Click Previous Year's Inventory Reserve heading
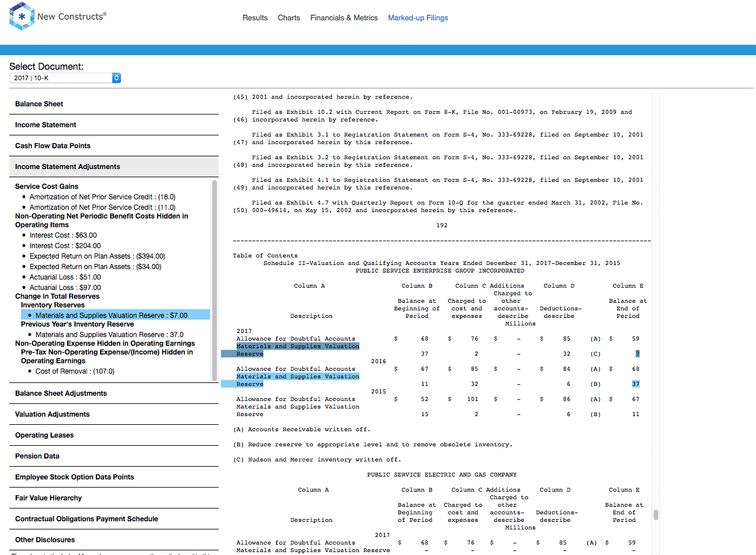 coord(77,324)
